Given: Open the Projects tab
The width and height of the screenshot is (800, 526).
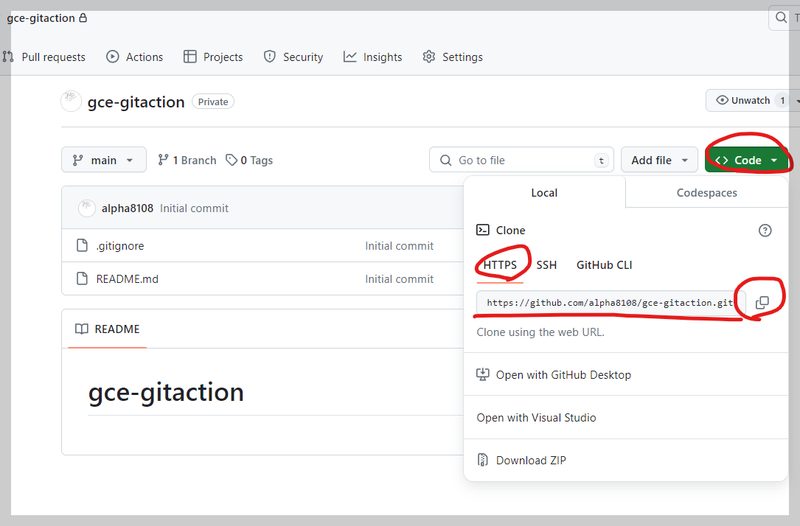Looking at the screenshot, I should point(213,57).
